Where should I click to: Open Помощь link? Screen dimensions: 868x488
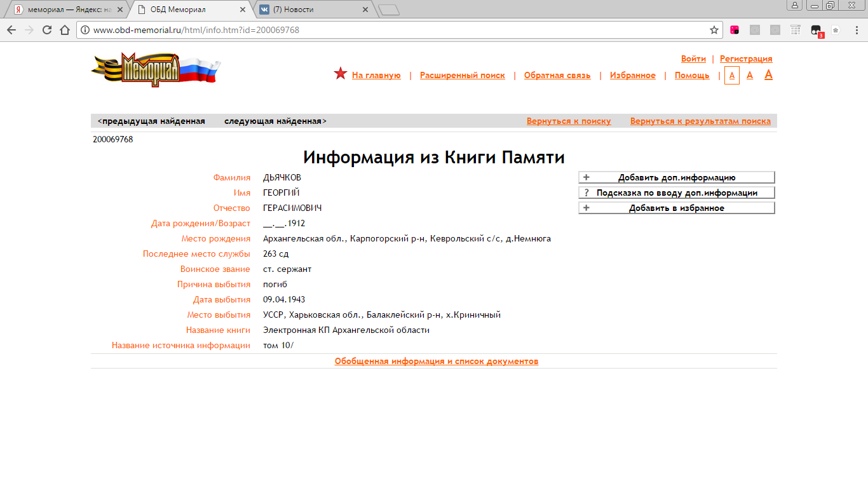pos(692,75)
